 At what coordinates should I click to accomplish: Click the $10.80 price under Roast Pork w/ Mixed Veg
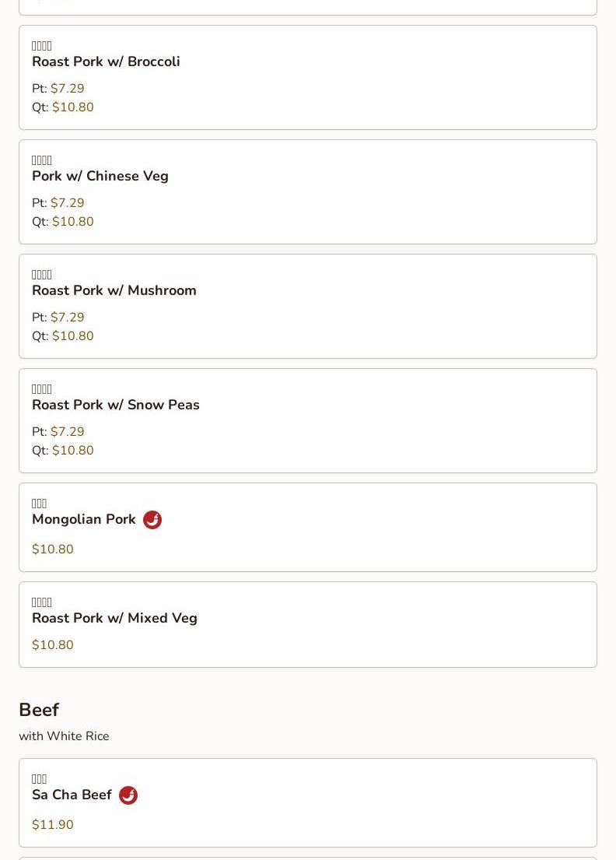53,645
